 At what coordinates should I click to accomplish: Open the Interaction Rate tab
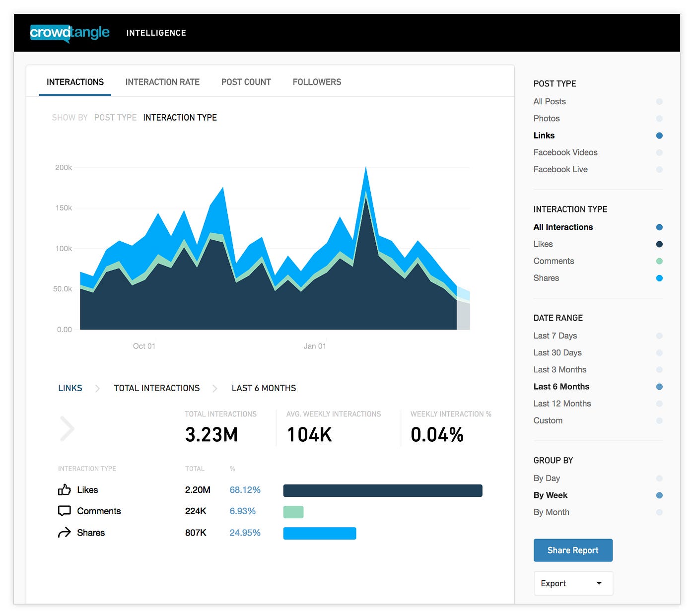click(x=162, y=82)
